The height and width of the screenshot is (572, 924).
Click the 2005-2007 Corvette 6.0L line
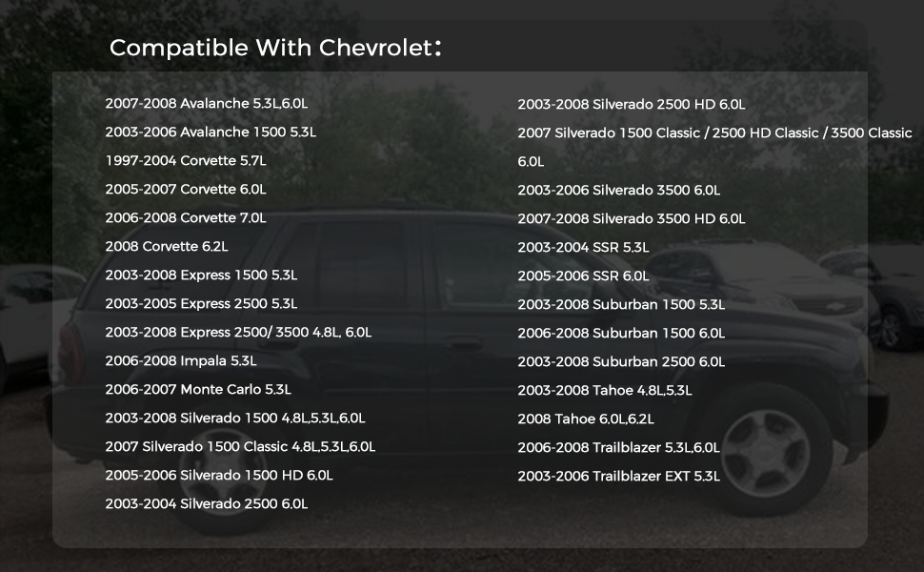pos(186,190)
